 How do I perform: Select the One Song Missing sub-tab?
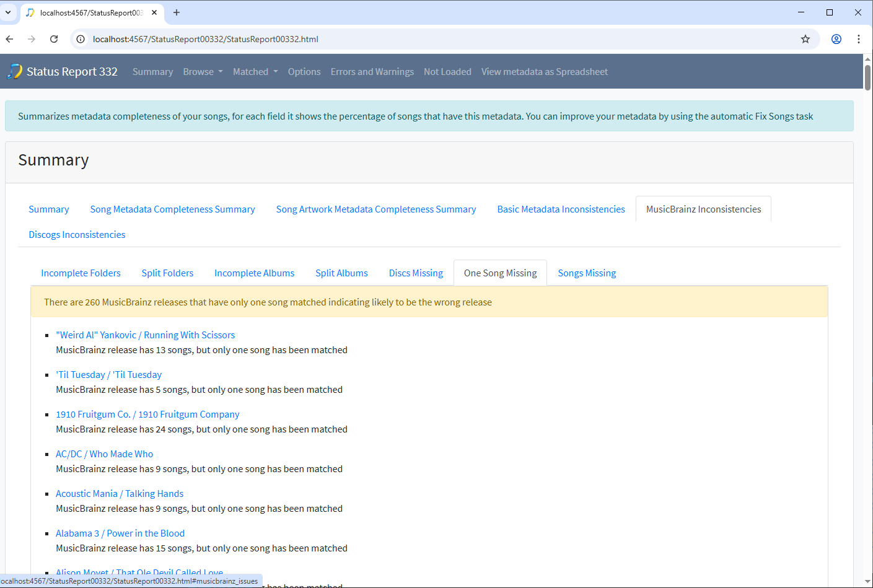click(500, 273)
